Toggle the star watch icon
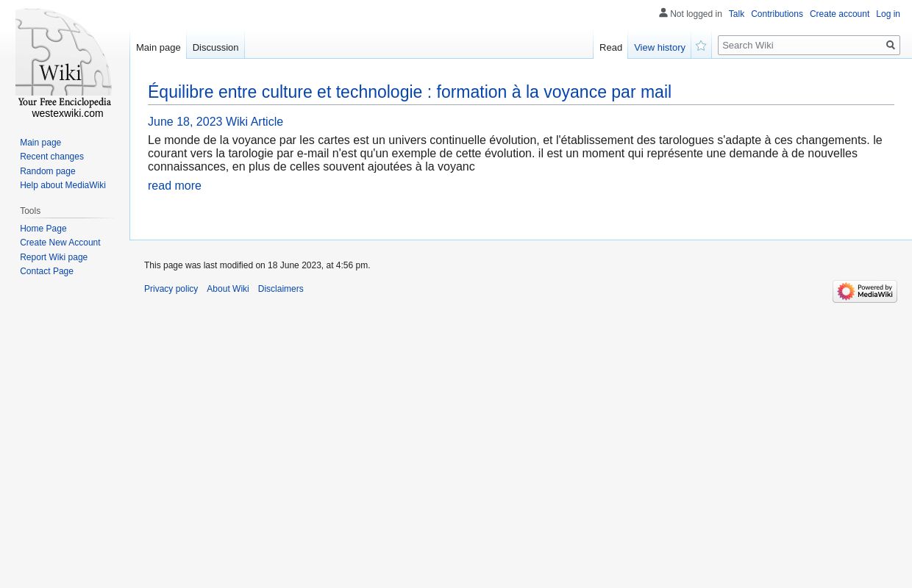 [700, 45]
